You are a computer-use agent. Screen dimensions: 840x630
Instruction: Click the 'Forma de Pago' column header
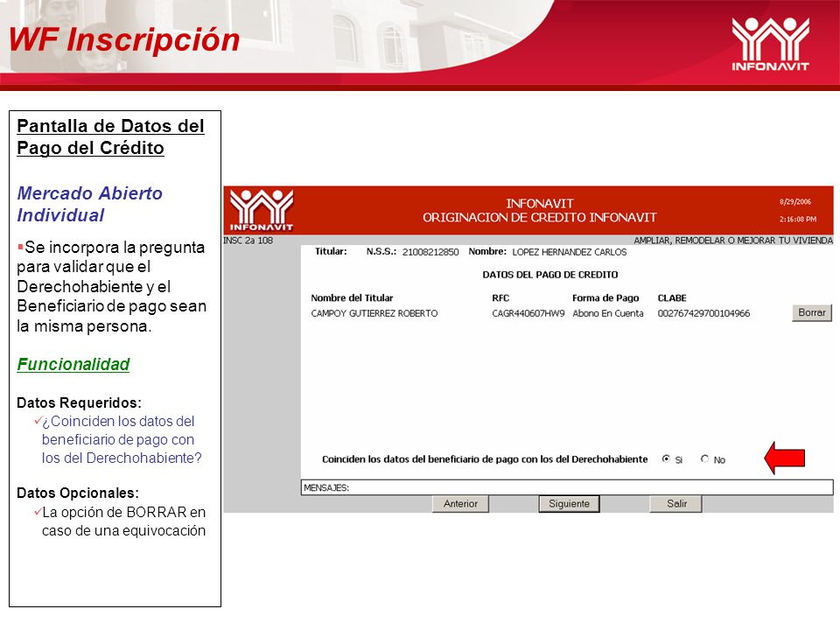(x=605, y=297)
